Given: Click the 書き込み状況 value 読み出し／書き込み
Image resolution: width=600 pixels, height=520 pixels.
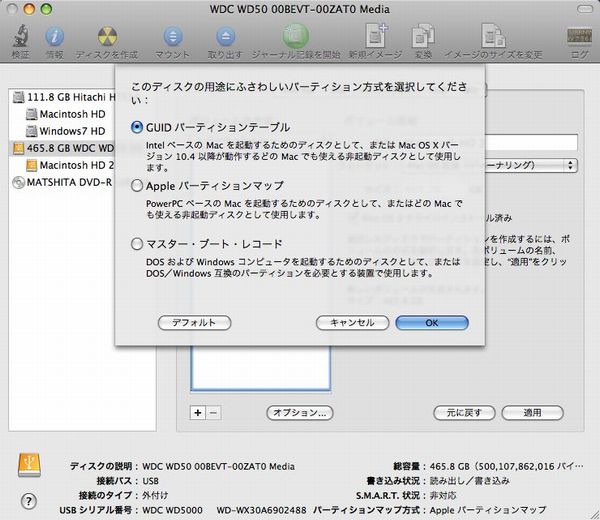Looking at the screenshot, I should click(x=470, y=481).
